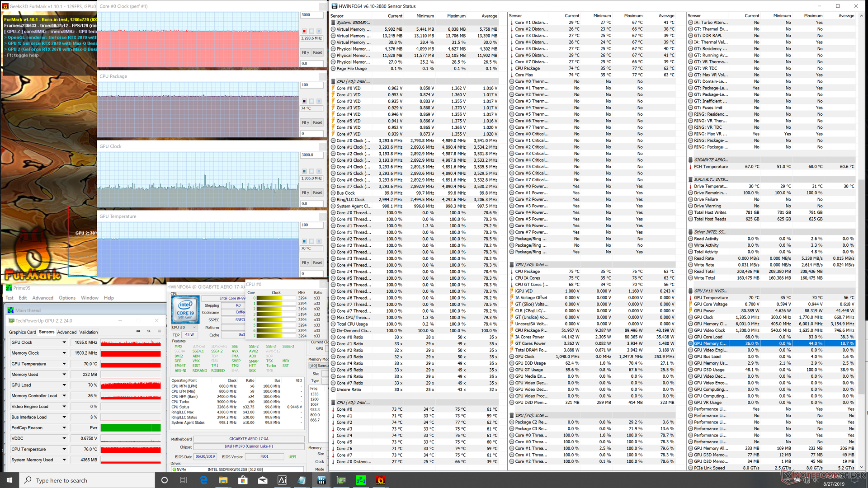Image resolution: width=868 pixels, height=488 pixels.
Task: Open GPU Temperature dropdown arrow in GPU-Z
Action: coord(64,364)
